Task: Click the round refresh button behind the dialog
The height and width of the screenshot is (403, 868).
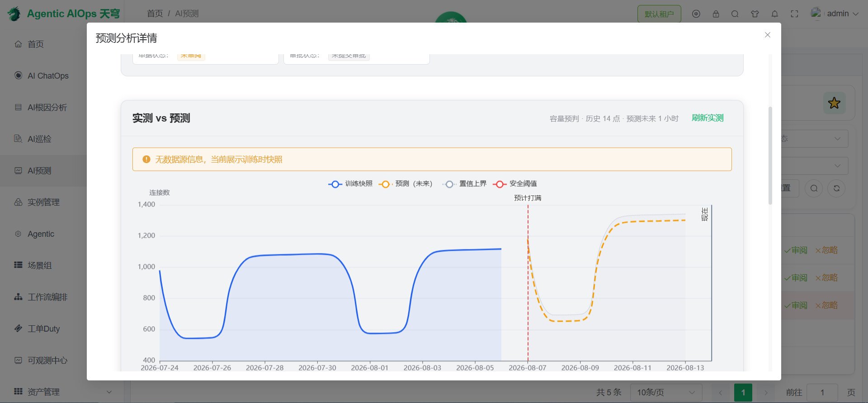Action: 836,188
